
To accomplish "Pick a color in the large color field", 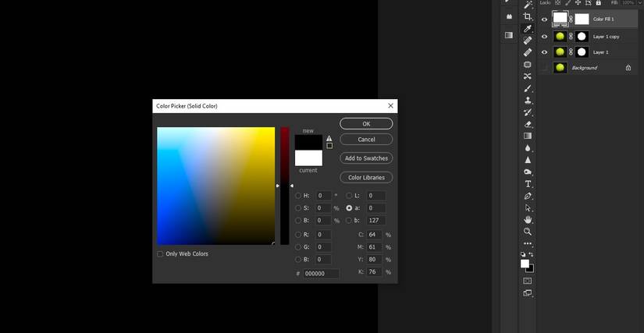I will [216, 186].
